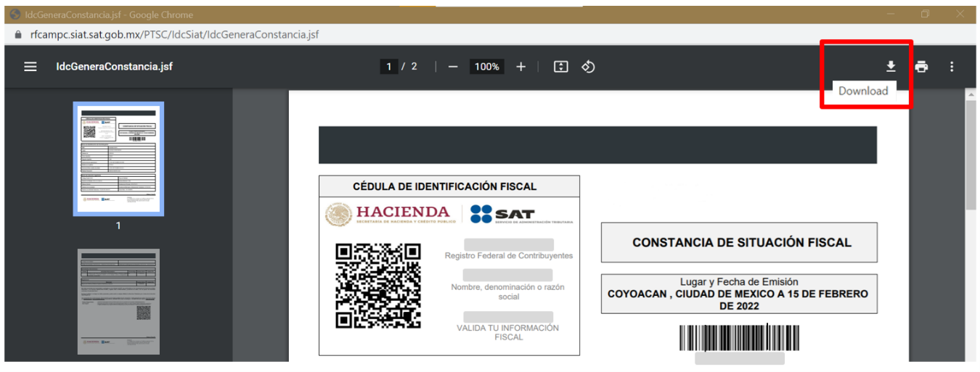This screenshot has height=372, width=980.
Task: Rotate the document counterclockwise
Action: (x=589, y=67)
